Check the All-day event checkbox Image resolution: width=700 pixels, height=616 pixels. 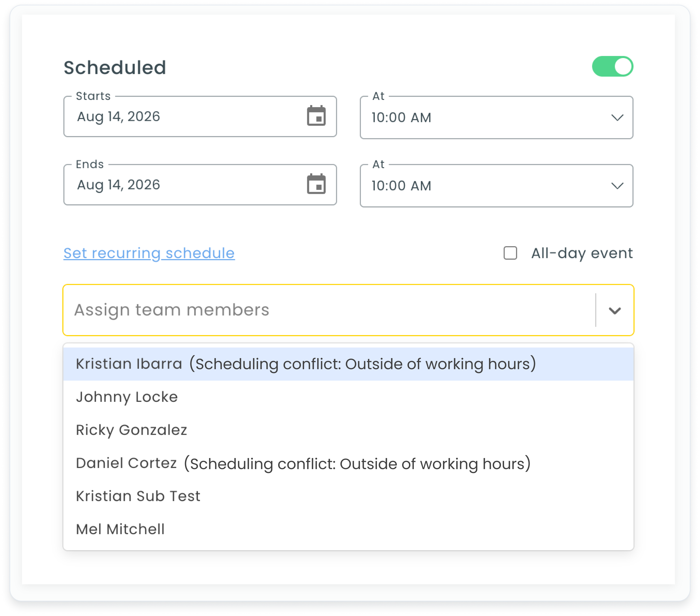[510, 253]
